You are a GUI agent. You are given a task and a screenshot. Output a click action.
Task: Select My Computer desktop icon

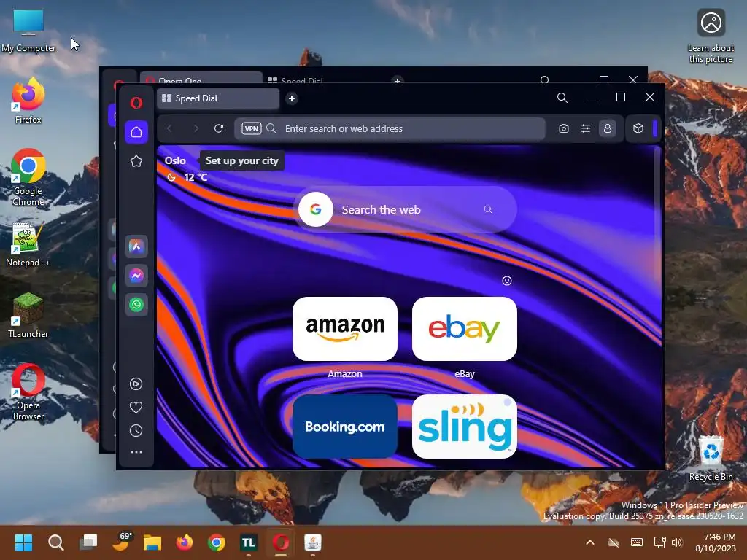(x=28, y=29)
